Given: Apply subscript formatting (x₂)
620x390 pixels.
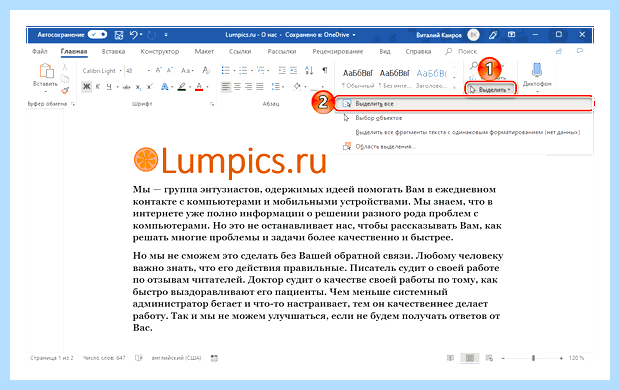Looking at the screenshot, I should pos(138,87).
